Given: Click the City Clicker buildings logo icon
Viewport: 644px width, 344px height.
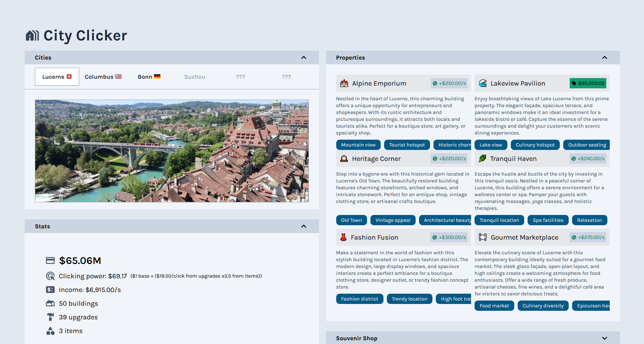Looking at the screenshot, I should 33,35.
